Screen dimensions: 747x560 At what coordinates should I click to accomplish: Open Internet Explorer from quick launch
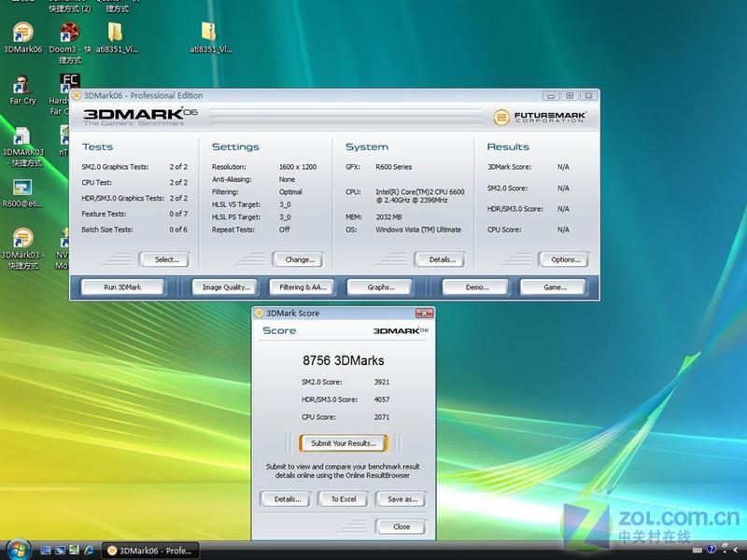point(89,550)
